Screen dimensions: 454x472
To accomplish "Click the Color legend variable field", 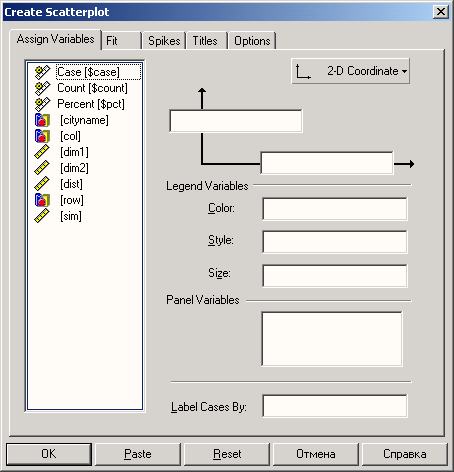I will (335, 209).
